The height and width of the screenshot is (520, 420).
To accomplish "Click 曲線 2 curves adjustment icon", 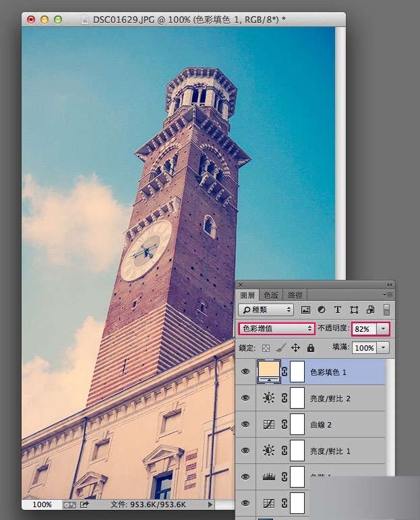I will [x=268, y=424].
